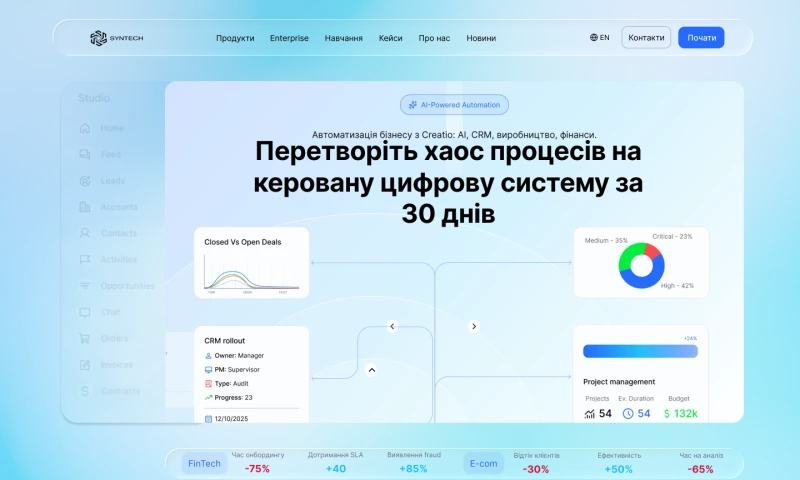
Task: Click the up chevron arrow
Action: point(371,370)
